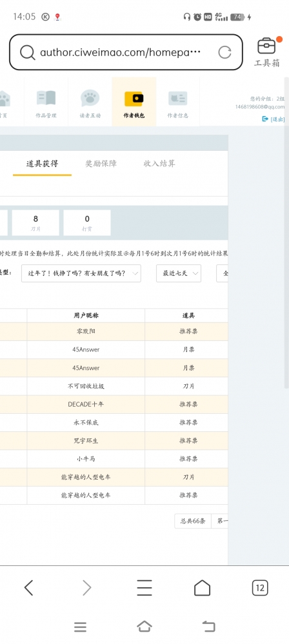Select user 永不保底 in the table
Image resolution: width=289 pixels, height=644 pixels.
click(x=86, y=422)
